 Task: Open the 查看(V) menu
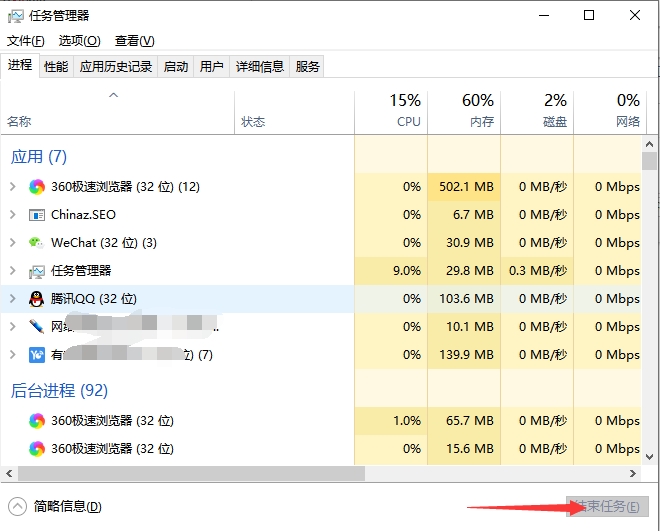coord(135,41)
